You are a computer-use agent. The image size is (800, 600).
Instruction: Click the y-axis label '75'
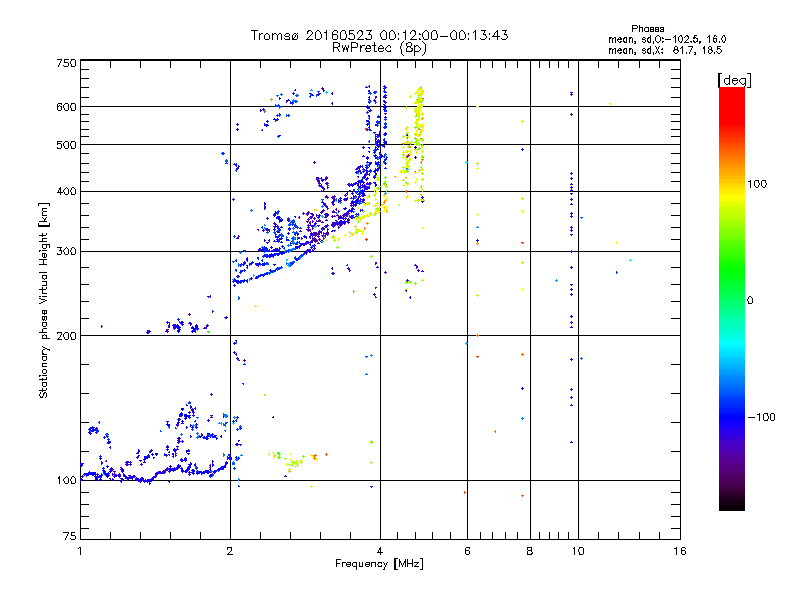70,536
